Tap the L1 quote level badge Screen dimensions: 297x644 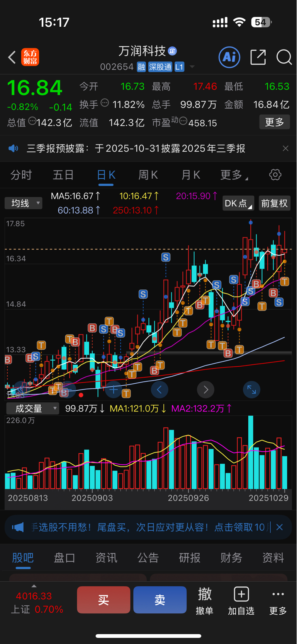[179, 67]
